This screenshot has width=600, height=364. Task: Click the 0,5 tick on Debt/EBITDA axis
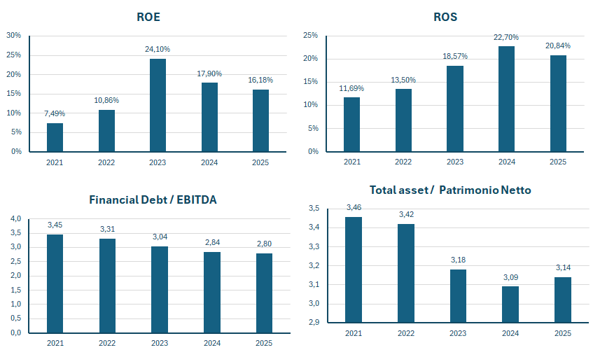click(16, 318)
